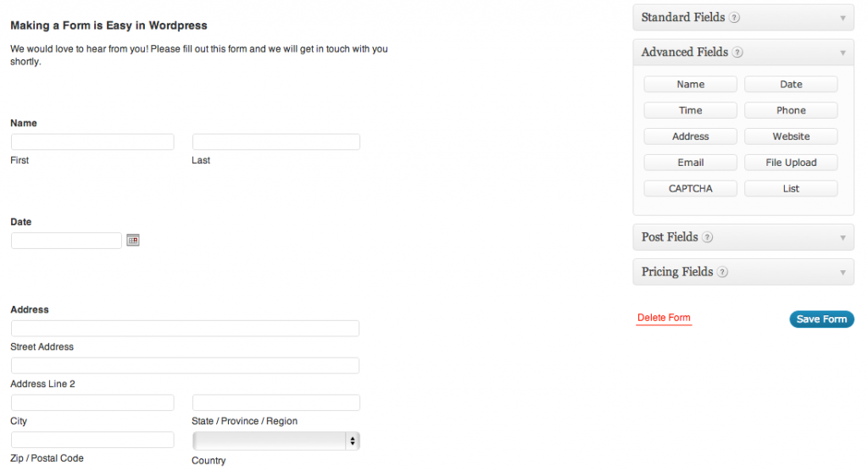The height and width of the screenshot is (471, 868).
Task: Add a Phone field
Action: click(x=791, y=110)
